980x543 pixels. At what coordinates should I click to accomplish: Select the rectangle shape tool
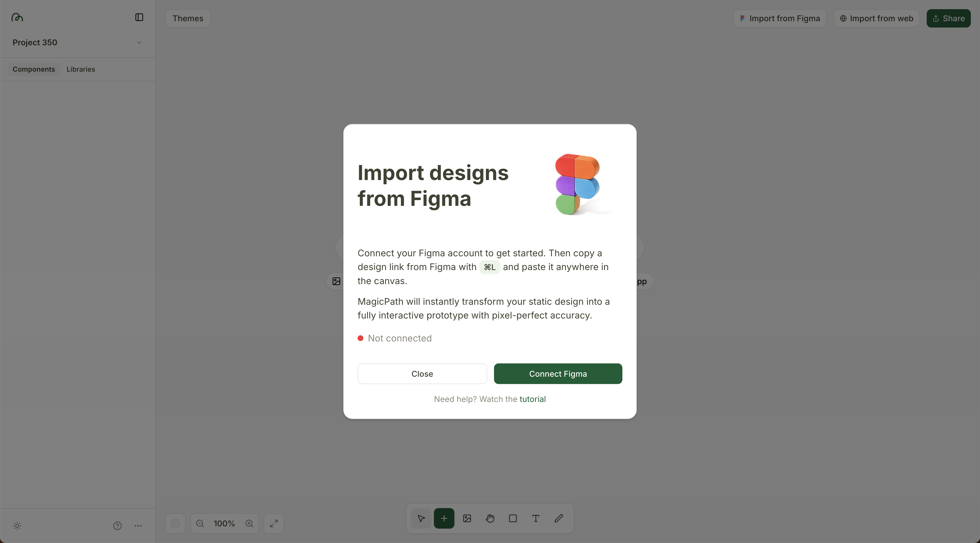[x=512, y=518]
